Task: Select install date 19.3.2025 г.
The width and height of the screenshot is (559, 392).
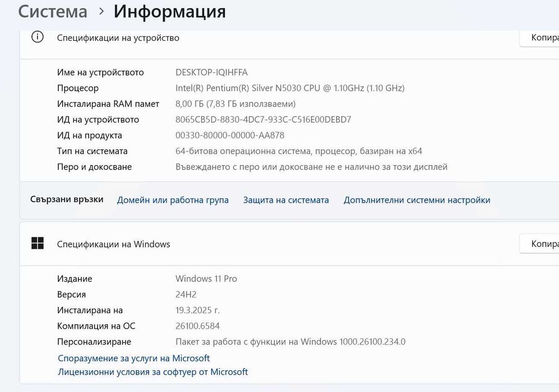Action: point(197,310)
